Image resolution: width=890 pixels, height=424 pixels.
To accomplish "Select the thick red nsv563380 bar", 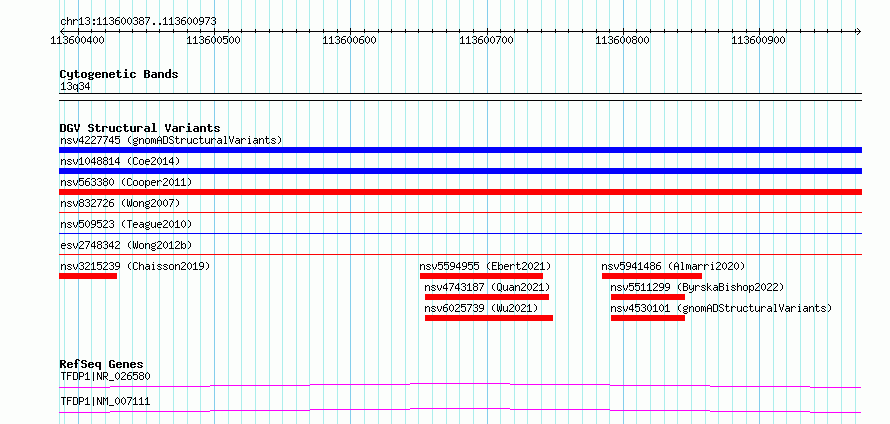I will (460, 192).
